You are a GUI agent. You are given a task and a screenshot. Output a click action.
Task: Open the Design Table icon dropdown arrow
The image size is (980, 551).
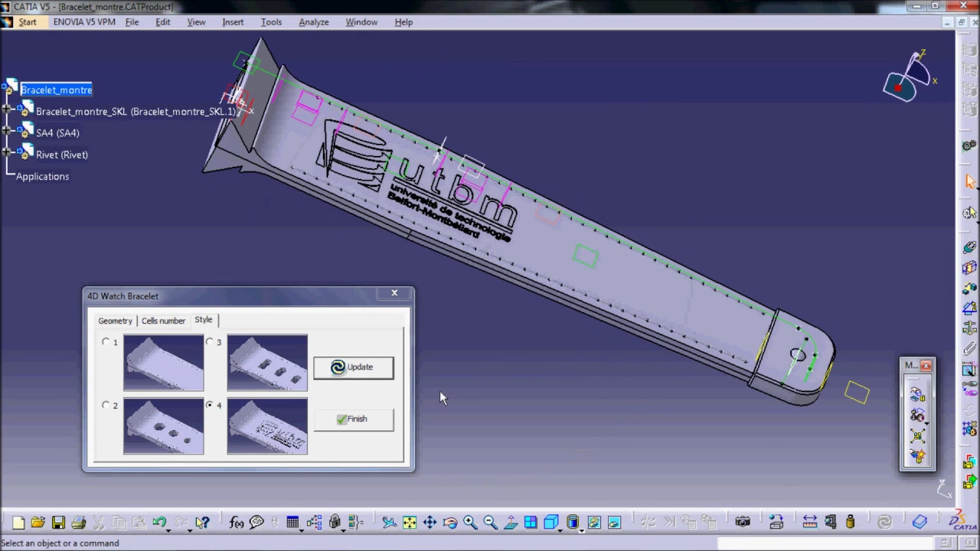pos(301,530)
